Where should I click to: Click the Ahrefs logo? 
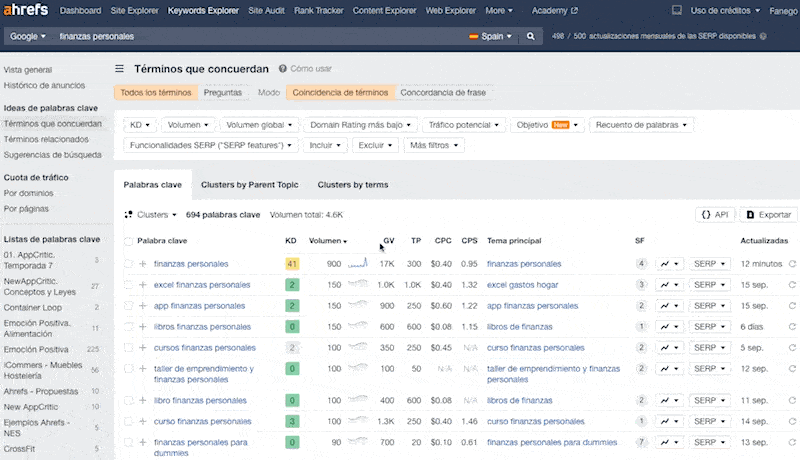(26, 10)
